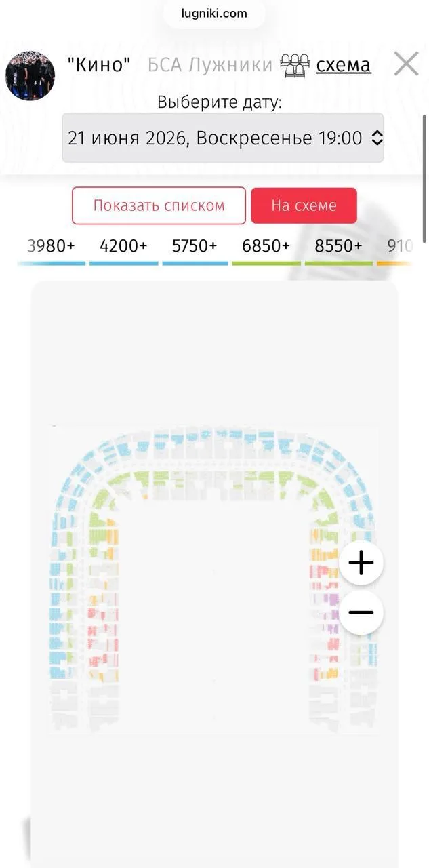Switch to На схеме view
The width and height of the screenshot is (429, 868).
pyautogui.click(x=304, y=205)
